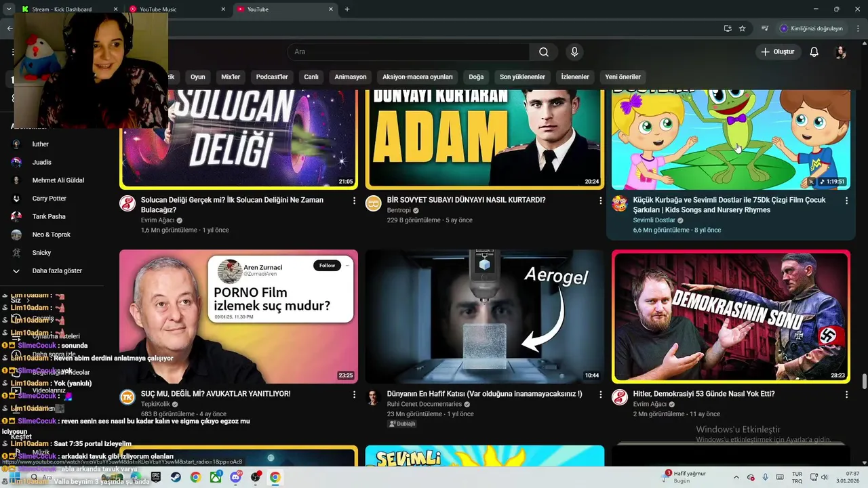Open Discord from the taskbar
The image size is (868, 488).
point(235,477)
